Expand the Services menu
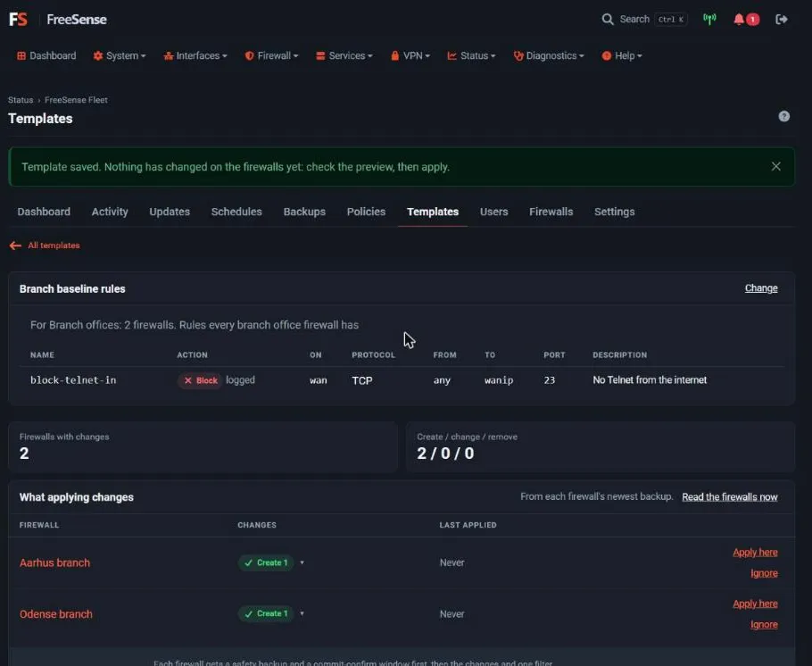Viewport: 812px width, 666px height. point(344,55)
